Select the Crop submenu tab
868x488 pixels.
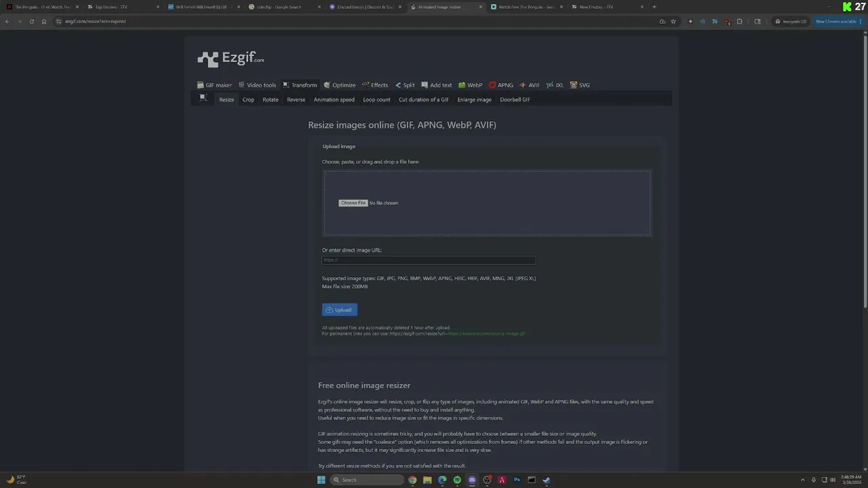tap(248, 100)
